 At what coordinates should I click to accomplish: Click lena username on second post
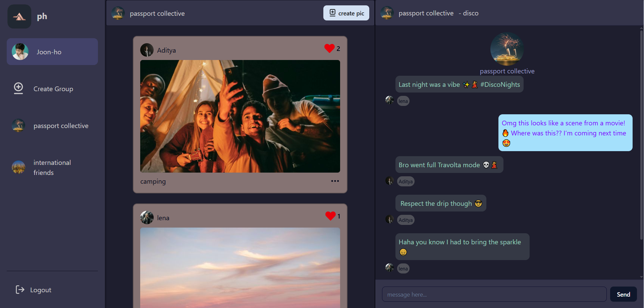163,218
